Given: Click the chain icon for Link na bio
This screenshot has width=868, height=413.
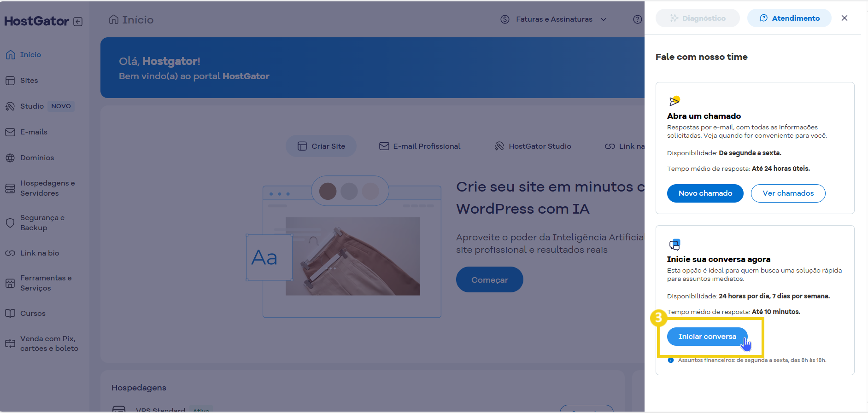Looking at the screenshot, I should click(x=10, y=253).
